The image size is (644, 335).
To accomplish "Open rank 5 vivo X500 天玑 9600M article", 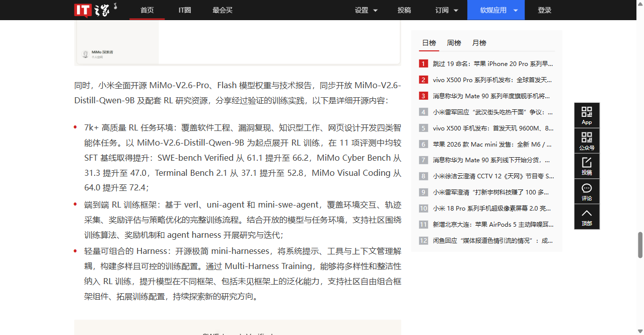I will (493, 128).
